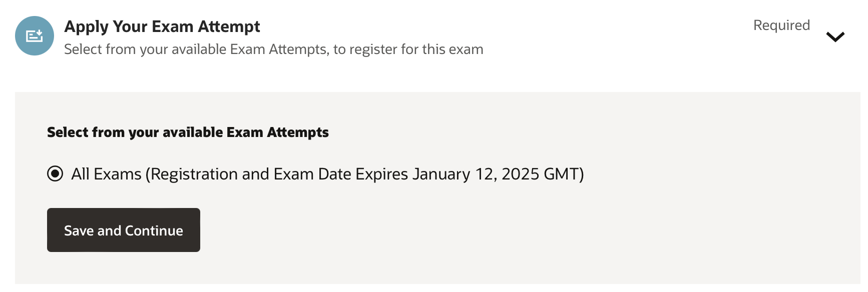Click the word Attempt in the section title
The image size is (868, 292).
229,26
